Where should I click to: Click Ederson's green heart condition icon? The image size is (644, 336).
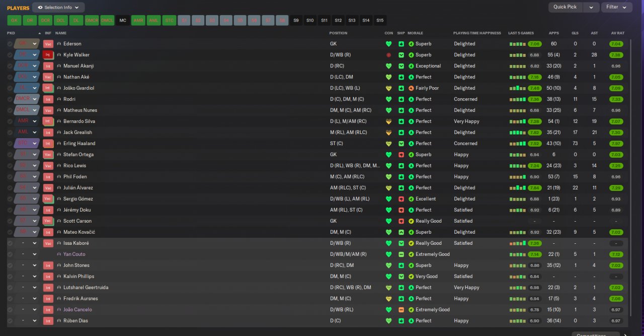tap(388, 44)
